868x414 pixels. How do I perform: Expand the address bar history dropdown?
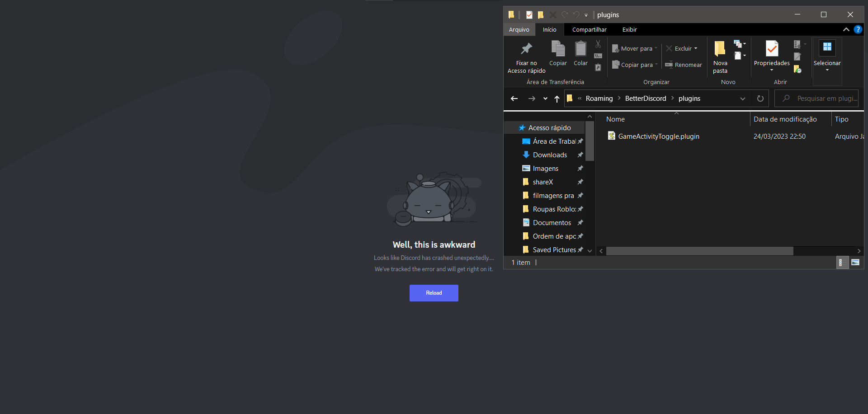(x=743, y=99)
